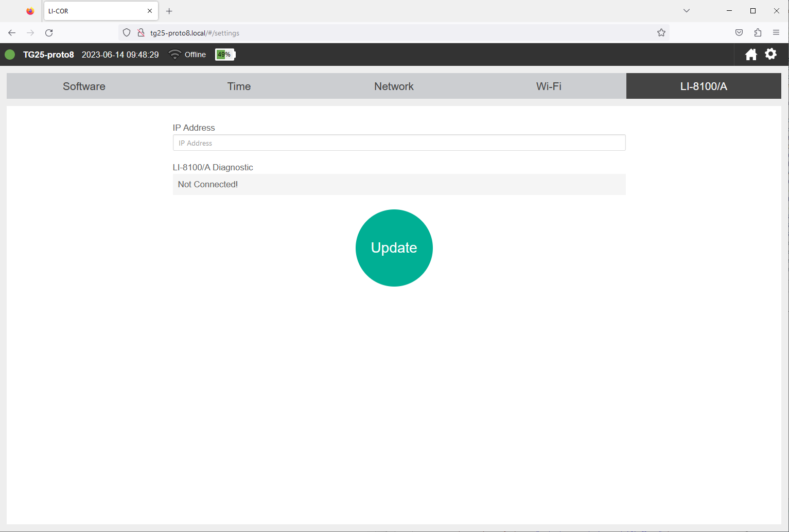789x532 pixels.
Task: Click the TG25-proto8 device name
Action: coord(48,55)
